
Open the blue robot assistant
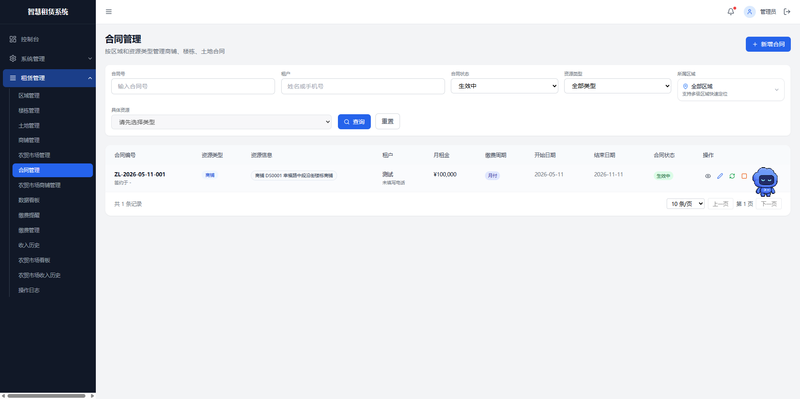765,182
